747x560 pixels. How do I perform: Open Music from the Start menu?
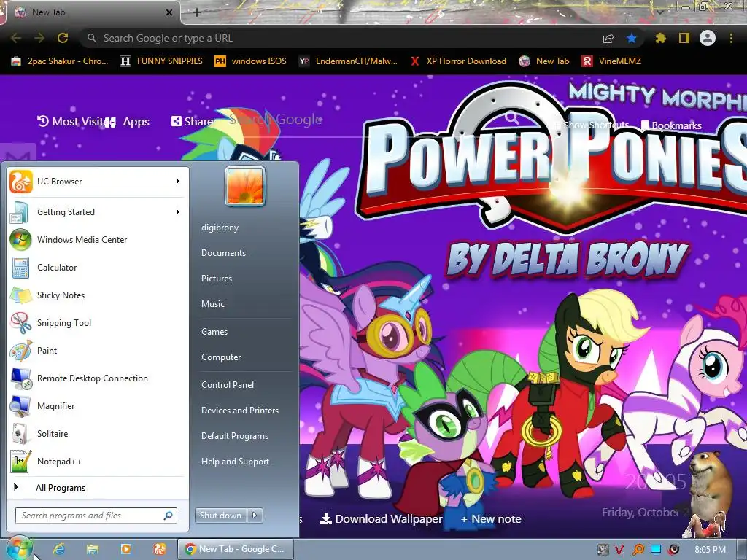(212, 304)
